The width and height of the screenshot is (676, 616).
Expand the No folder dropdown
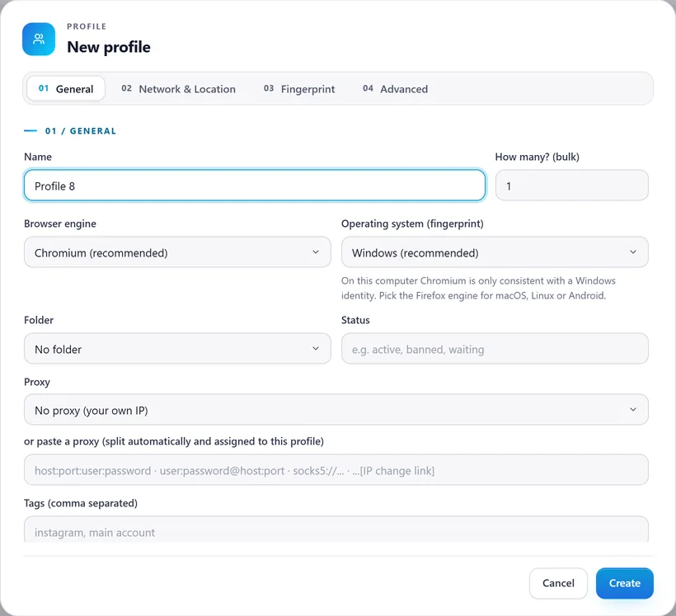pos(177,349)
